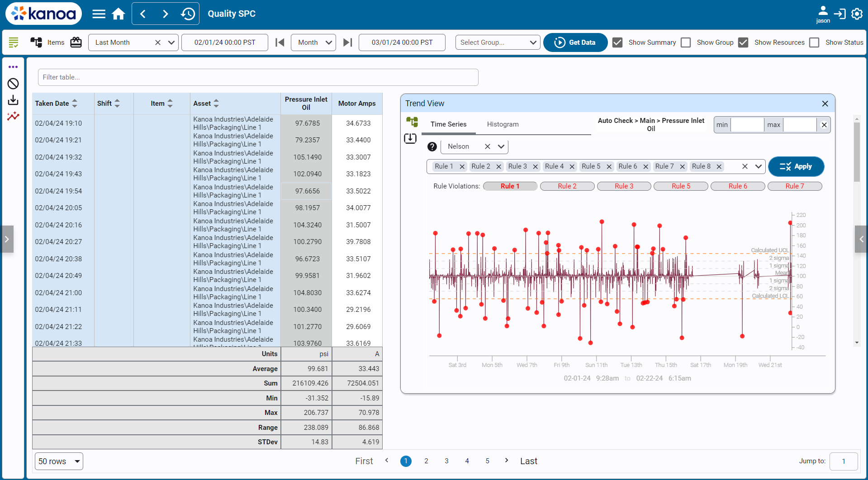Open the settings gear icon
This screenshot has width=868, height=480.
(x=857, y=14)
